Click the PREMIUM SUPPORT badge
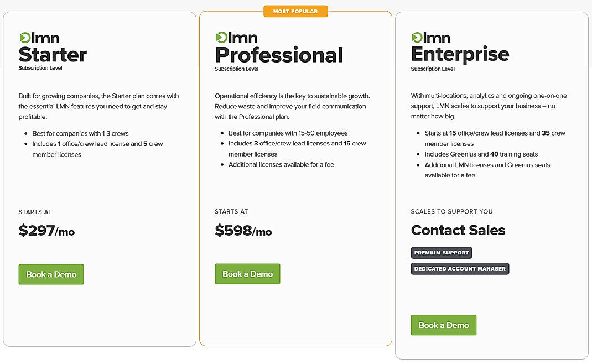 tap(441, 253)
